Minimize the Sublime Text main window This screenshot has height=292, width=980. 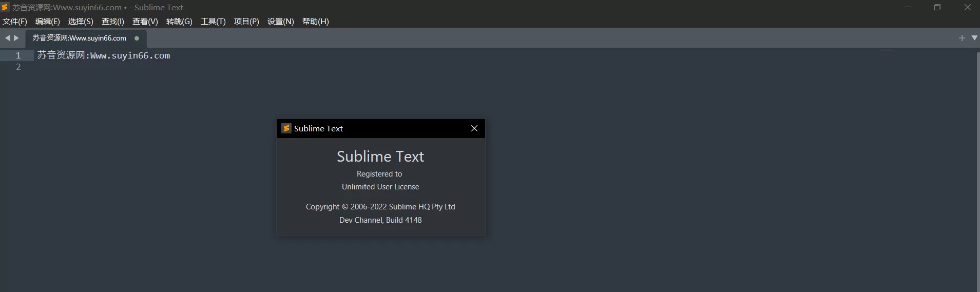[x=908, y=7]
